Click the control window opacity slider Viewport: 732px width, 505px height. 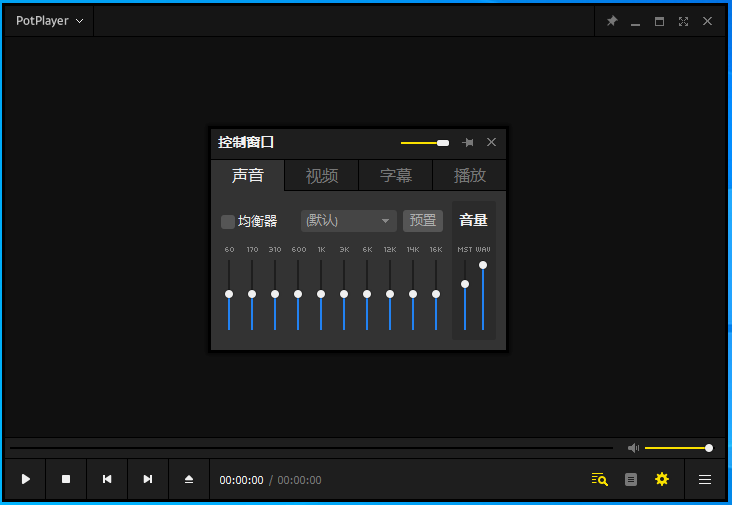coord(425,143)
